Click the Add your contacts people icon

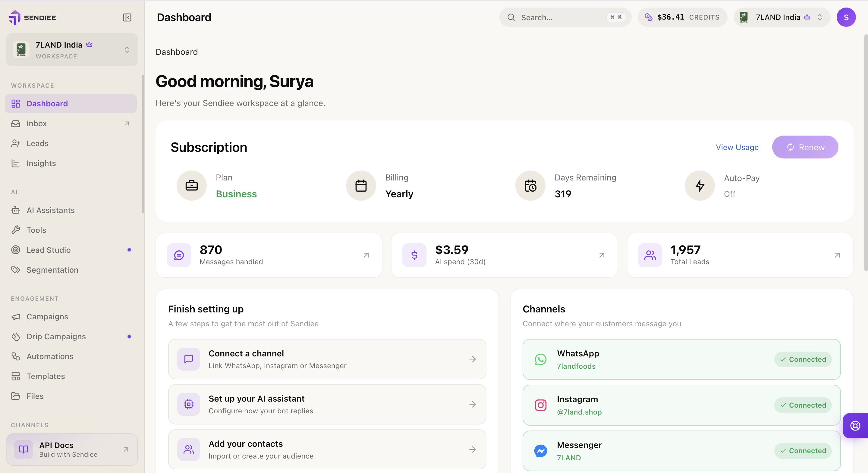(x=189, y=450)
